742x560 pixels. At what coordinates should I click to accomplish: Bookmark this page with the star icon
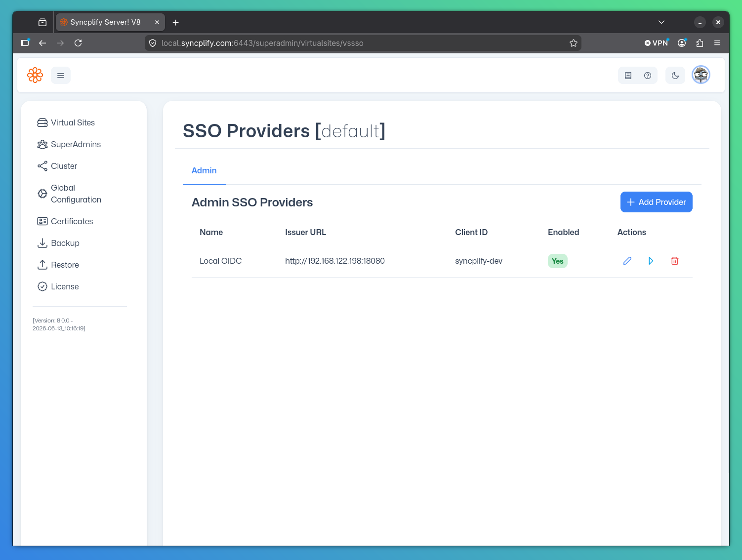[574, 43]
